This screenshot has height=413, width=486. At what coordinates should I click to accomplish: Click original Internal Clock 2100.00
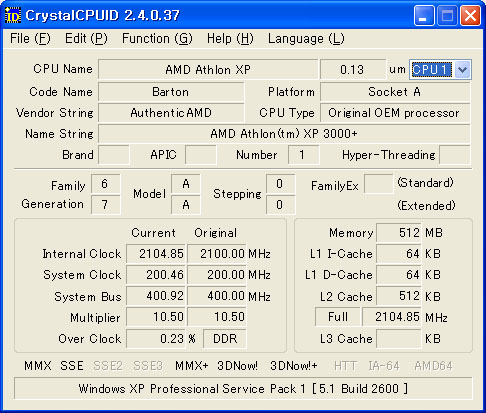point(217,254)
